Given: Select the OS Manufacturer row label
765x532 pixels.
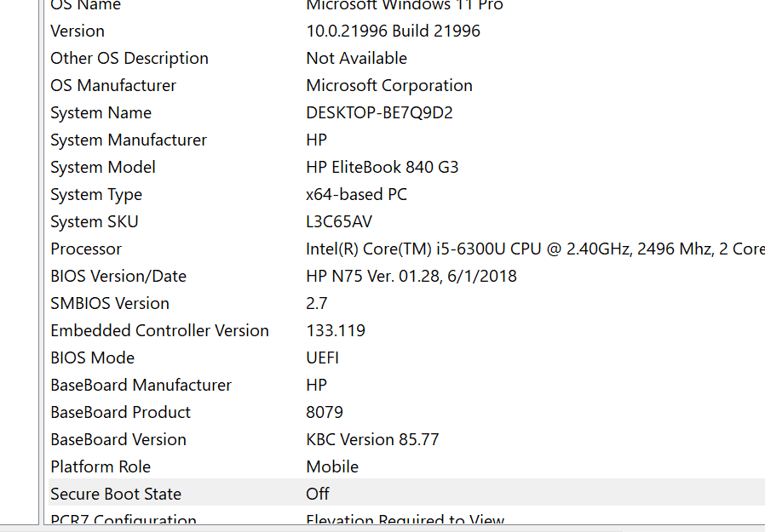Looking at the screenshot, I should point(113,85).
